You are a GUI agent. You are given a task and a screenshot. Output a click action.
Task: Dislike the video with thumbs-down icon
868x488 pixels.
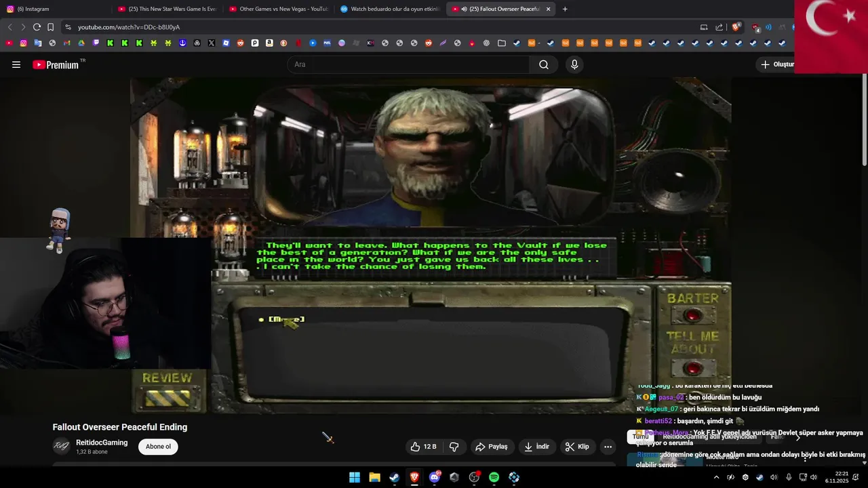point(454,447)
